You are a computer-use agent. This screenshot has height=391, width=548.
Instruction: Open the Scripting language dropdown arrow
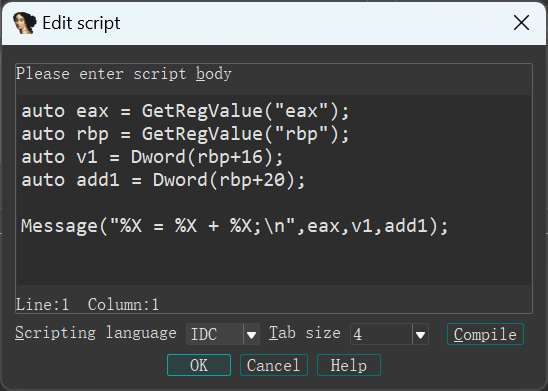[251, 334]
